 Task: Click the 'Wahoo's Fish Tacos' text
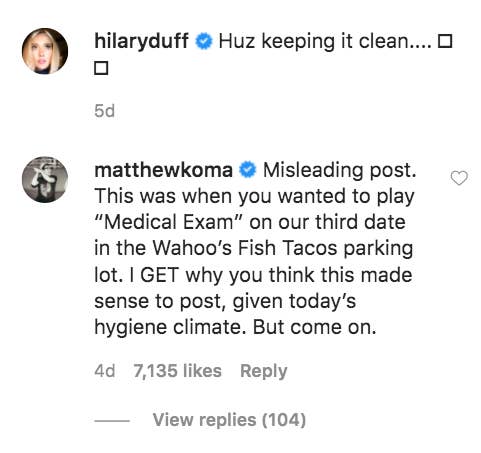click(245, 248)
